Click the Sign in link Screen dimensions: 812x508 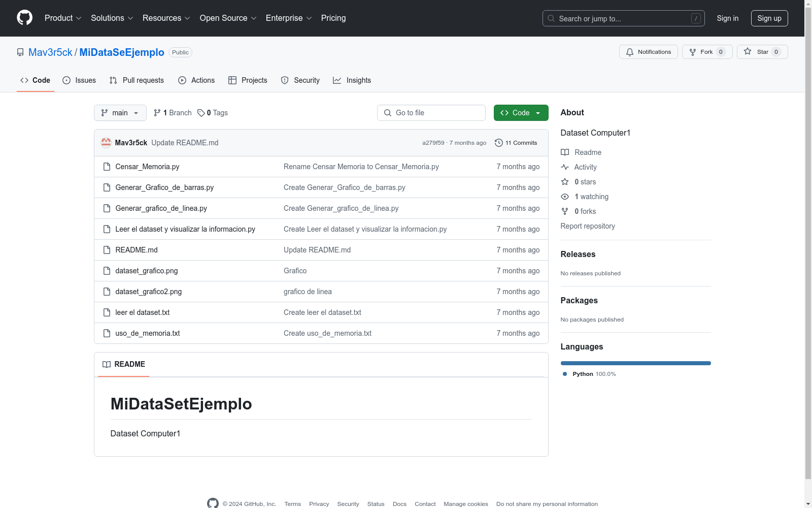[728, 18]
